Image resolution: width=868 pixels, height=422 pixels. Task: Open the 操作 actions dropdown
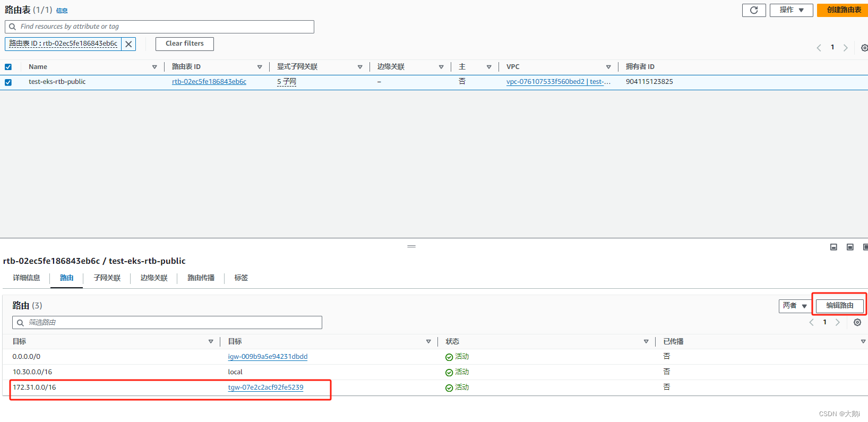tap(792, 10)
